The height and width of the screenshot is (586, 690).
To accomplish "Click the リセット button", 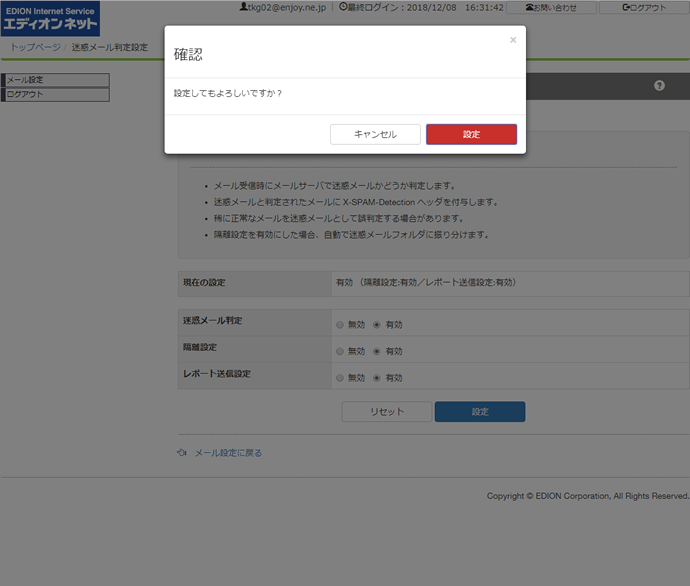I will pos(387,411).
